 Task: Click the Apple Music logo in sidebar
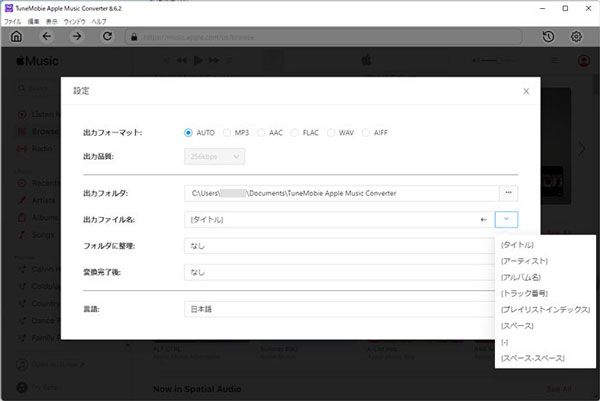click(37, 61)
